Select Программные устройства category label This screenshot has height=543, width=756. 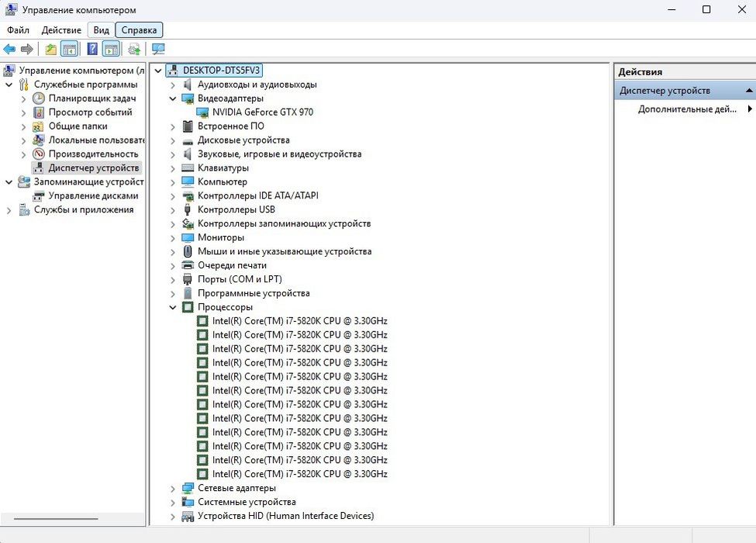coord(254,293)
